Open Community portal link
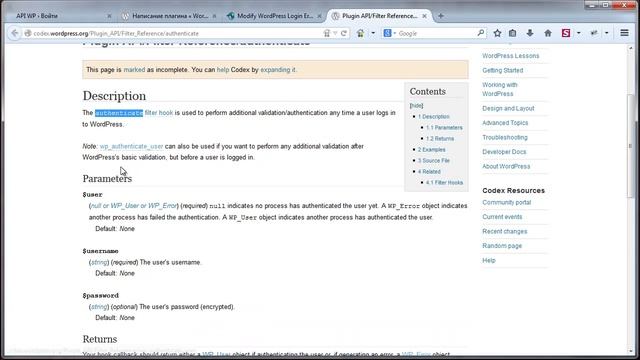The image size is (640, 360). [507, 202]
